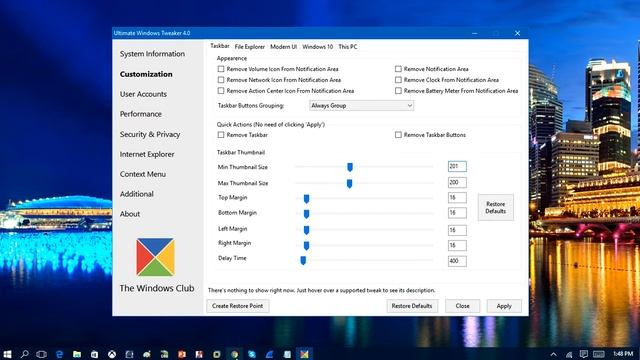The height and width of the screenshot is (360, 640).
Task: Click the Apply button
Action: (x=504, y=306)
